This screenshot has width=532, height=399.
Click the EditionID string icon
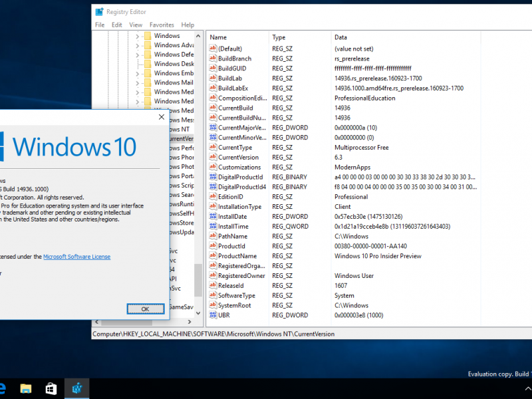(x=213, y=196)
